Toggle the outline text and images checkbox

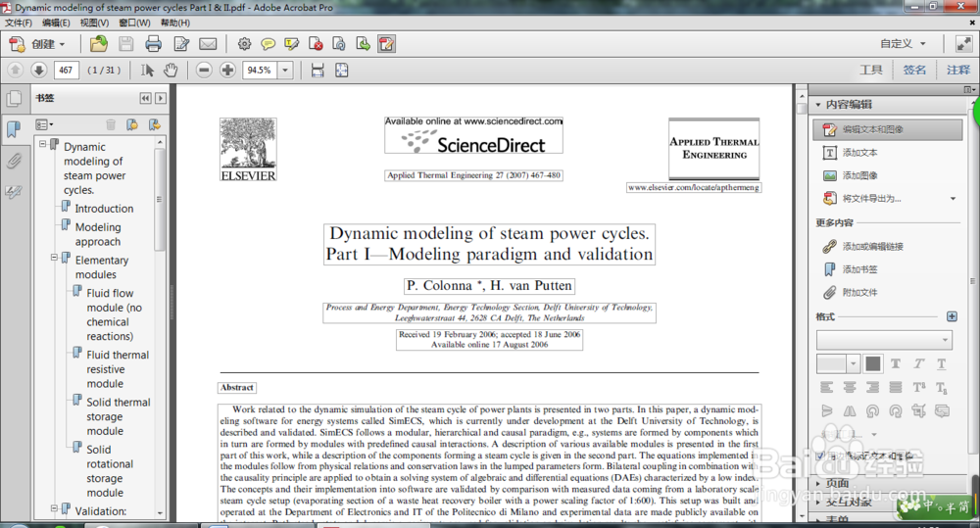tap(820, 456)
